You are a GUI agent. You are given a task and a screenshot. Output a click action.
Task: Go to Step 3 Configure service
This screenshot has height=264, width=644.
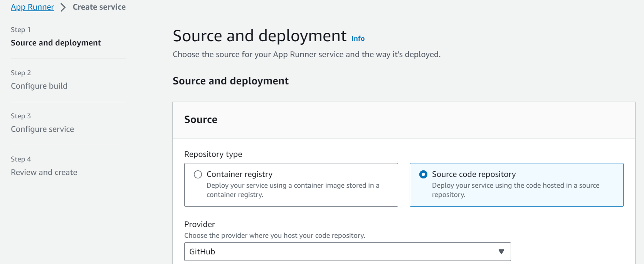click(42, 129)
